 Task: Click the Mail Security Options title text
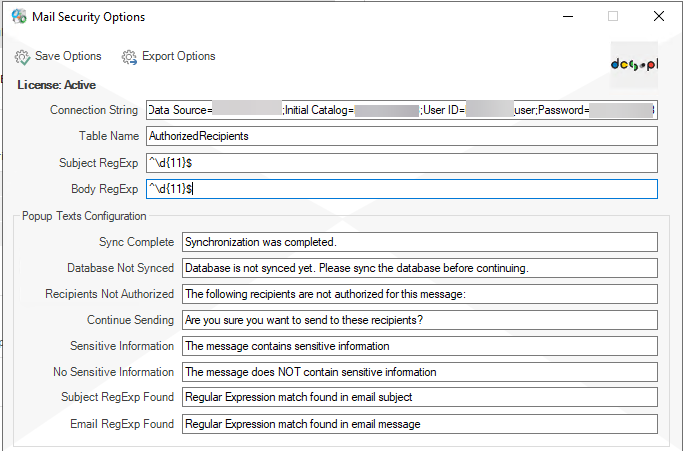pos(88,17)
